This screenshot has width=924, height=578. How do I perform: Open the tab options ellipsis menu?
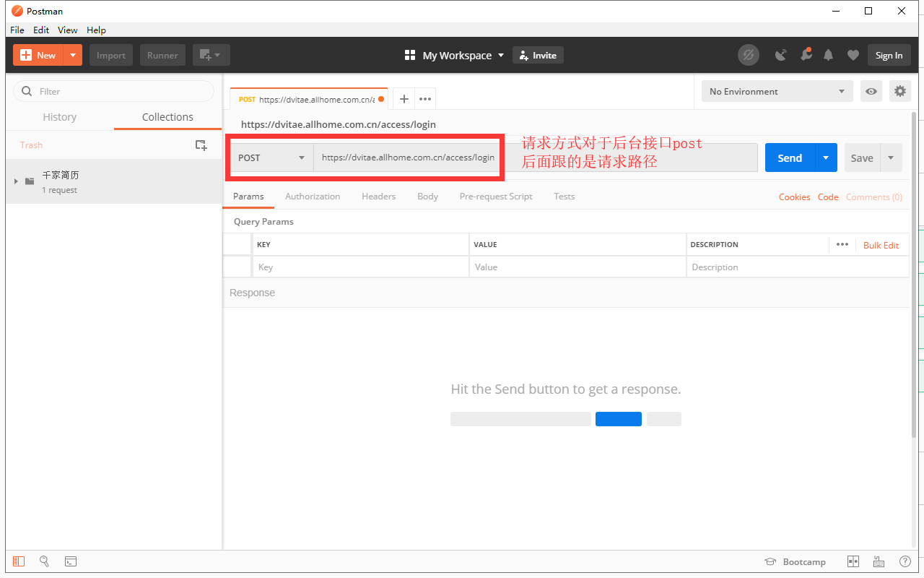[425, 99]
